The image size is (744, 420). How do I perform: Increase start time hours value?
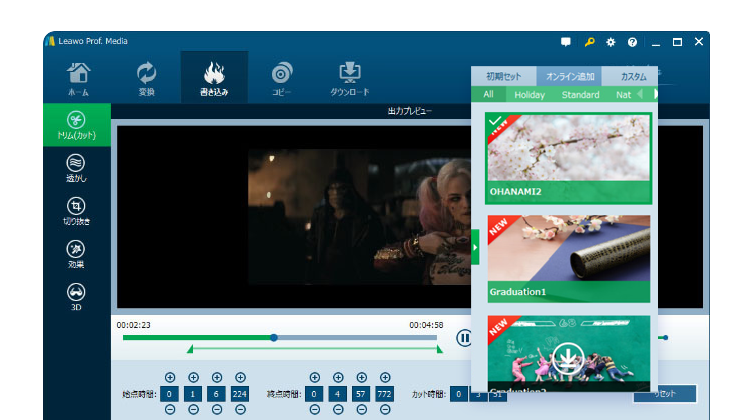[170, 377]
